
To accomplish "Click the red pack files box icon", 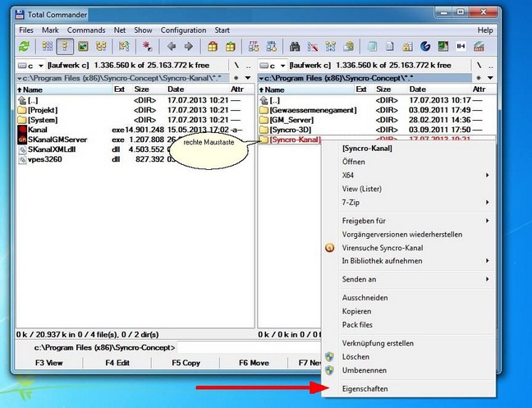I will coord(213,46).
